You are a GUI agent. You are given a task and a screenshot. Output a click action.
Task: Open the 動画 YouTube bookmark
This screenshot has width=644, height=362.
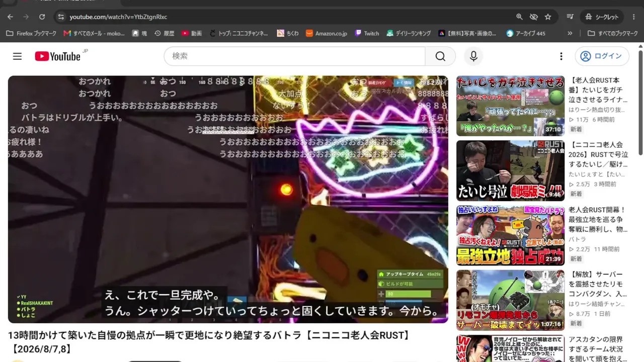tap(192, 33)
